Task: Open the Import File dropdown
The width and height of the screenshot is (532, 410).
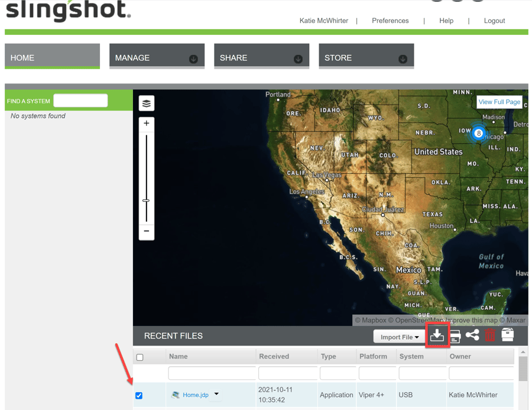Action: 400,337
